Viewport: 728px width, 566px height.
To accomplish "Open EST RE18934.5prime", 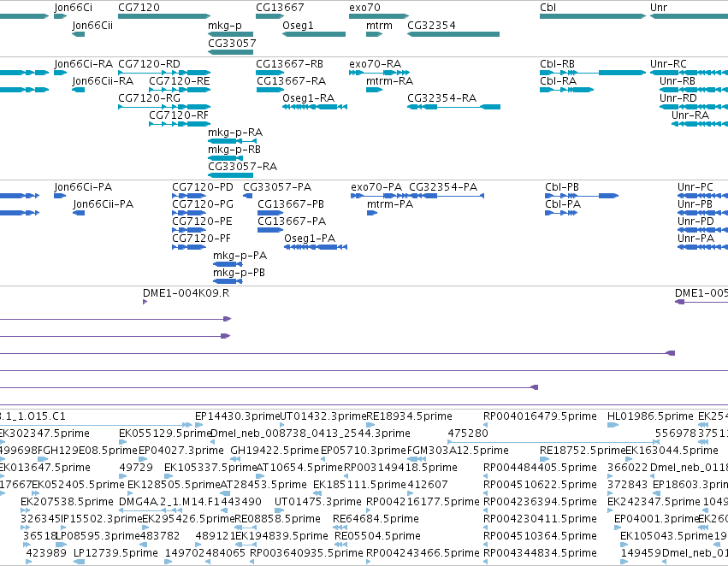I will (409, 416).
